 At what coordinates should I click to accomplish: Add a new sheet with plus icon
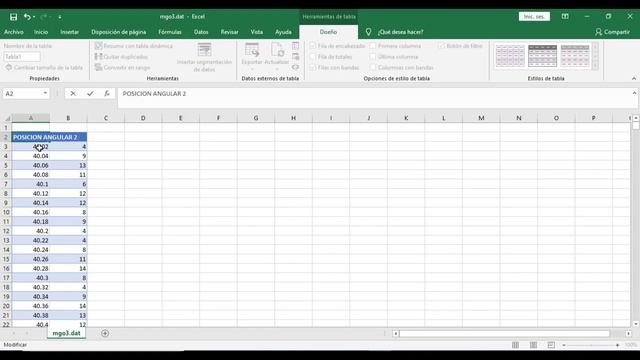coord(105,333)
